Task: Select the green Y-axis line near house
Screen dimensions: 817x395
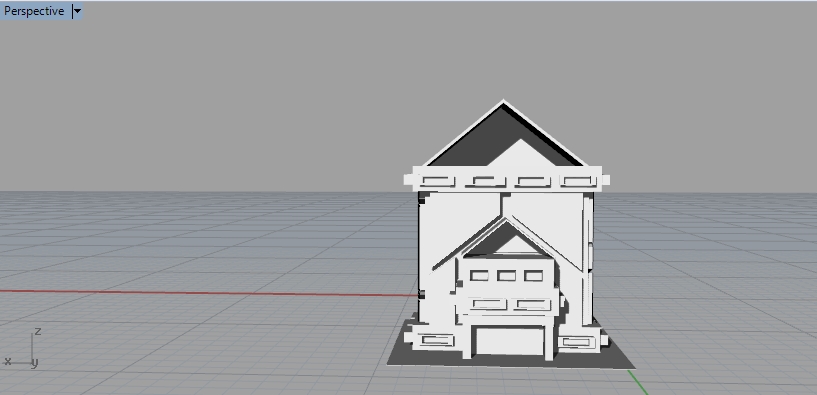Action: (638, 382)
